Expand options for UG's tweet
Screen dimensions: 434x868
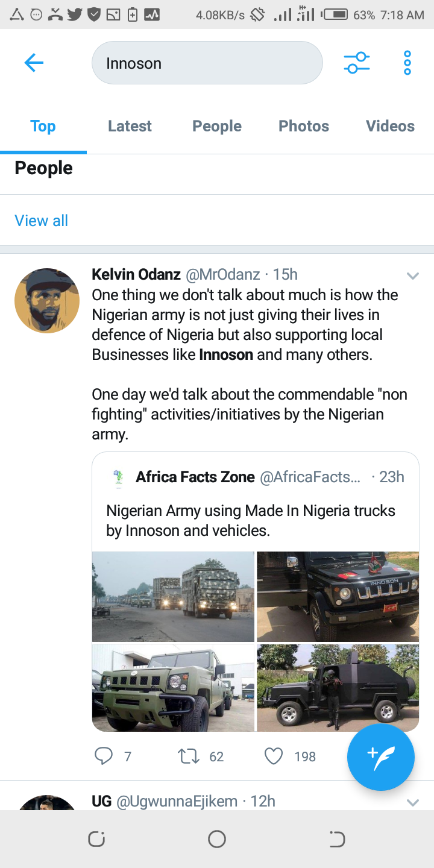[x=412, y=802]
